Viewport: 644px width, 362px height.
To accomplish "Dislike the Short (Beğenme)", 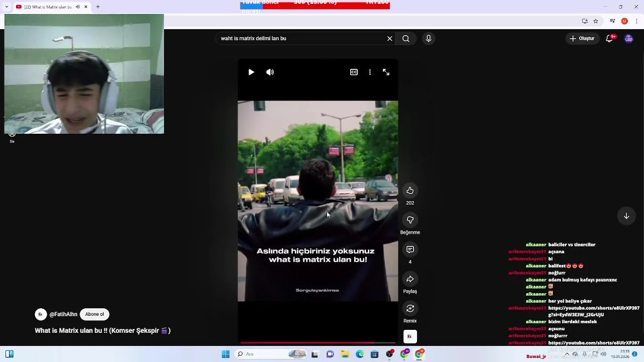I will coord(410,220).
